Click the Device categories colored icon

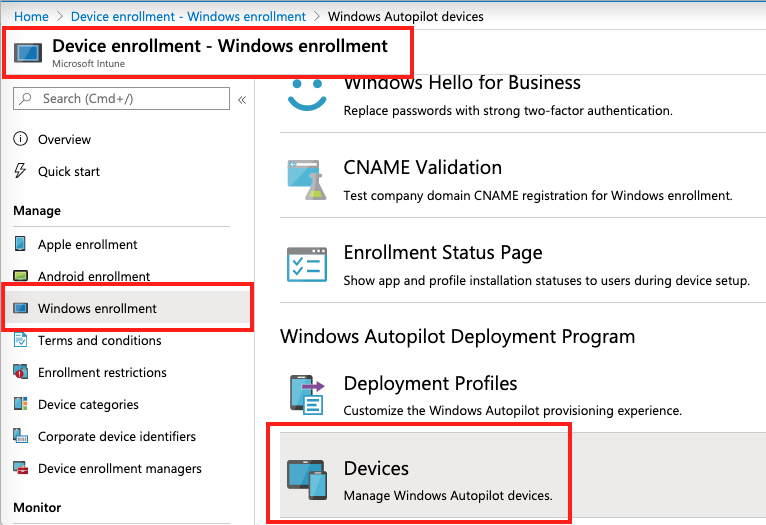click(21, 403)
